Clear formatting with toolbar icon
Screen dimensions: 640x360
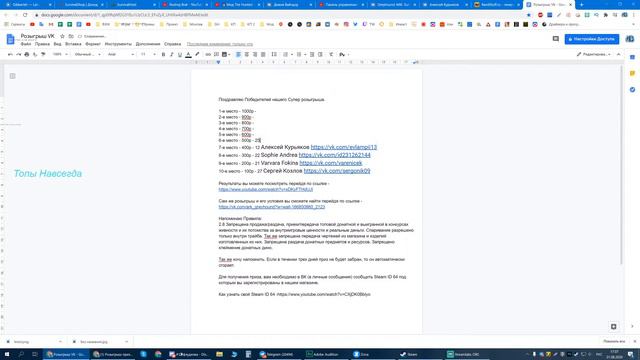[331, 54]
